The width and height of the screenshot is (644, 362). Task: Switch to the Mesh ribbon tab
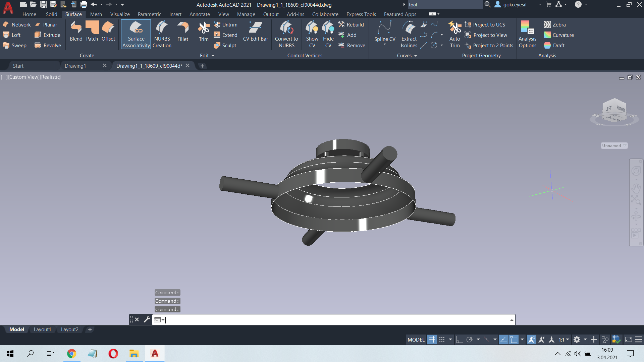96,14
